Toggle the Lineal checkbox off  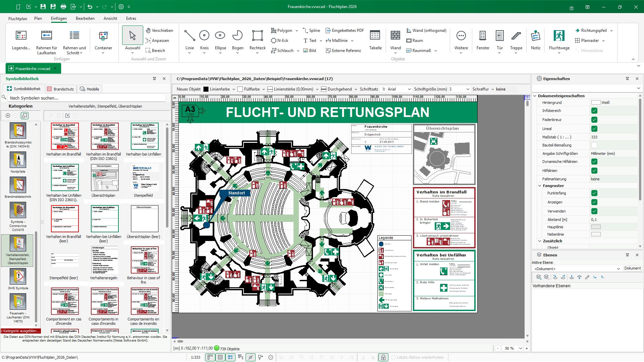594,129
